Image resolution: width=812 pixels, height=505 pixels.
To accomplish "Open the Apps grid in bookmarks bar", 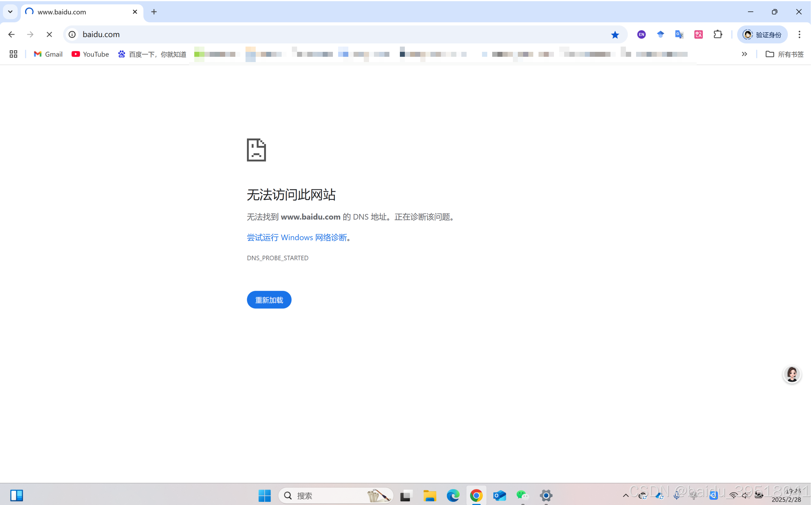I will 13,54.
